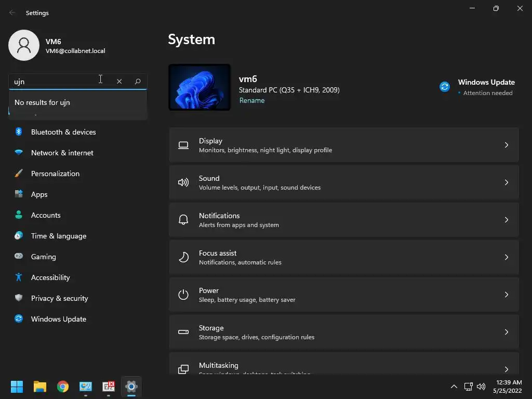532x399 pixels.
Task: Click the Personalization paintbrush icon
Action: point(19,174)
